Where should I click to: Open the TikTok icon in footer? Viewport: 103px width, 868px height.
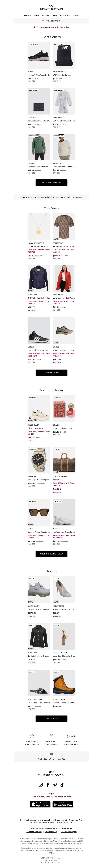(x=62, y=785)
